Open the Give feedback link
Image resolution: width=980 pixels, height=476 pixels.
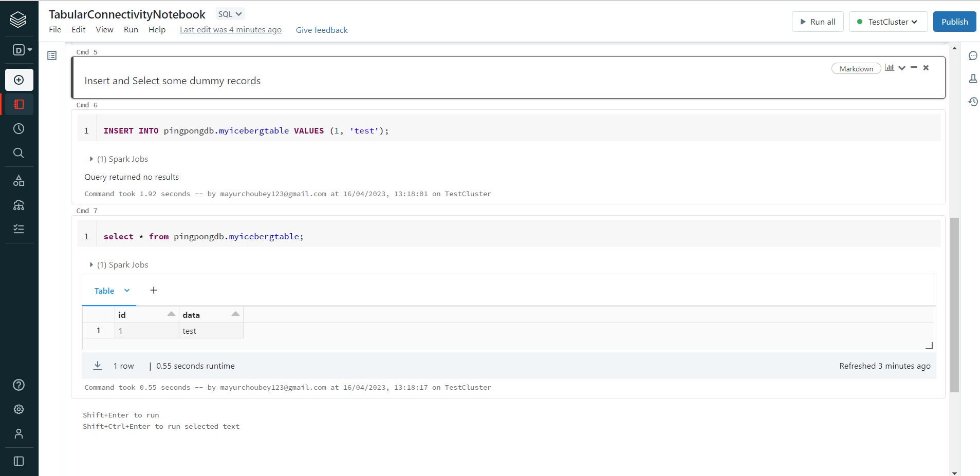pos(322,29)
